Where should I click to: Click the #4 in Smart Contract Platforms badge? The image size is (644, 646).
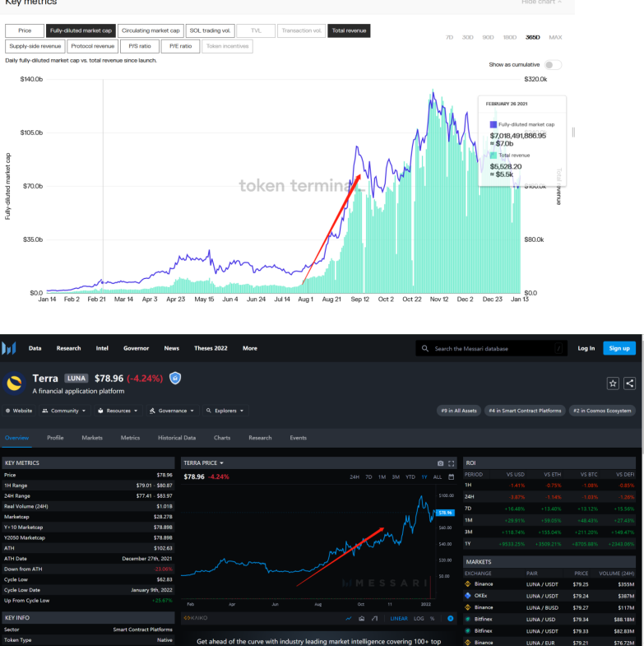click(x=525, y=411)
